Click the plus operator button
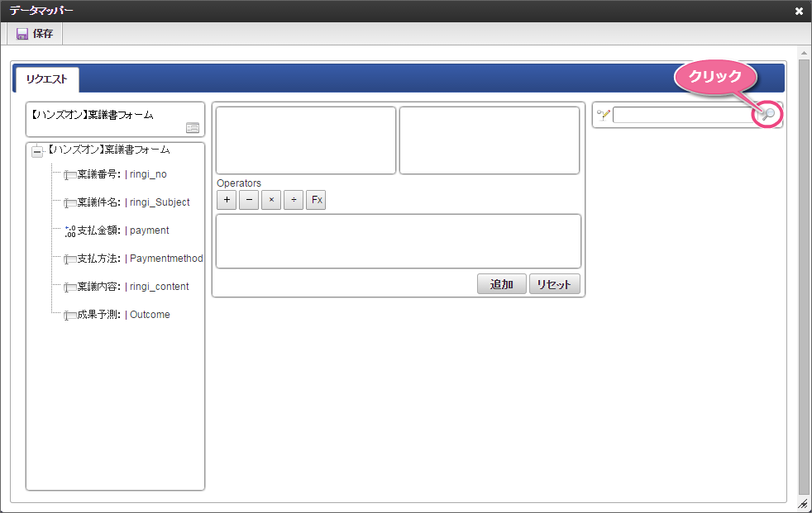The width and height of the screenshot is (812, 513). (x=227, y=200)
